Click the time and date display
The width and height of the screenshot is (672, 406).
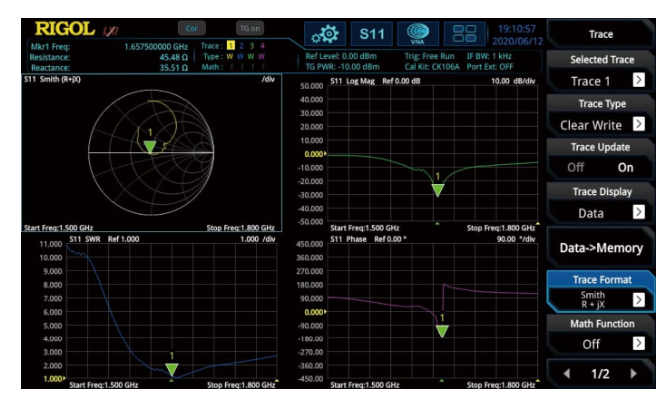click(517, 35)
